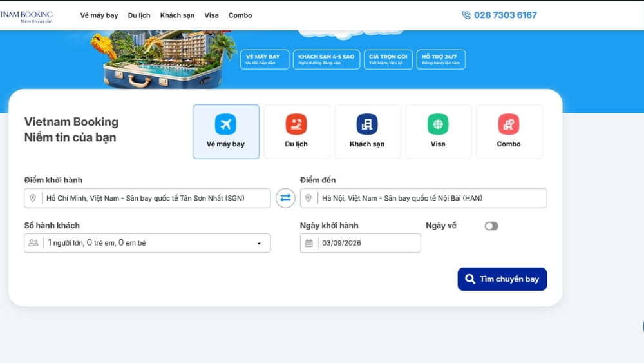This screenshot has width=644, height=363.
Task: Switch to the Khách sạn hotel tab card
Action: (367, 132)
